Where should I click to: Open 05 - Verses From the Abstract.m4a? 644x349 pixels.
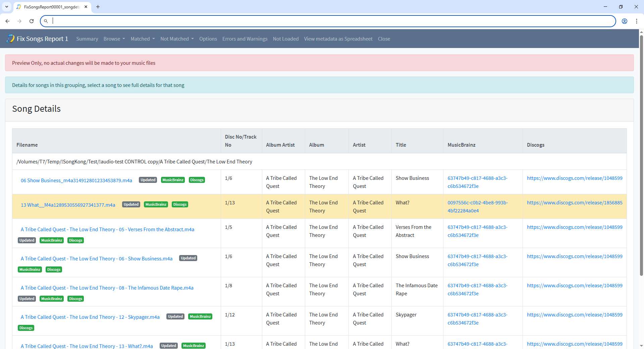point(107,230)
